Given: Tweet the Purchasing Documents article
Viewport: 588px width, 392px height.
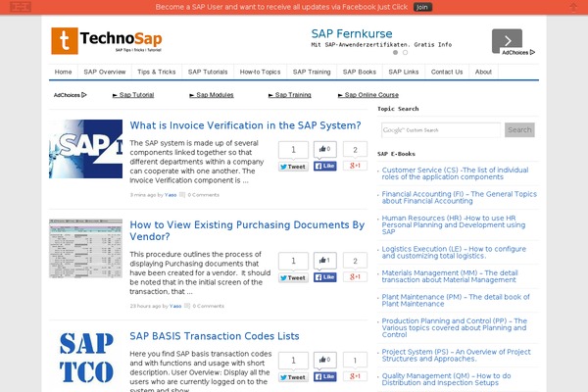Looking at the screenshot, I should [x=293, y=277].
